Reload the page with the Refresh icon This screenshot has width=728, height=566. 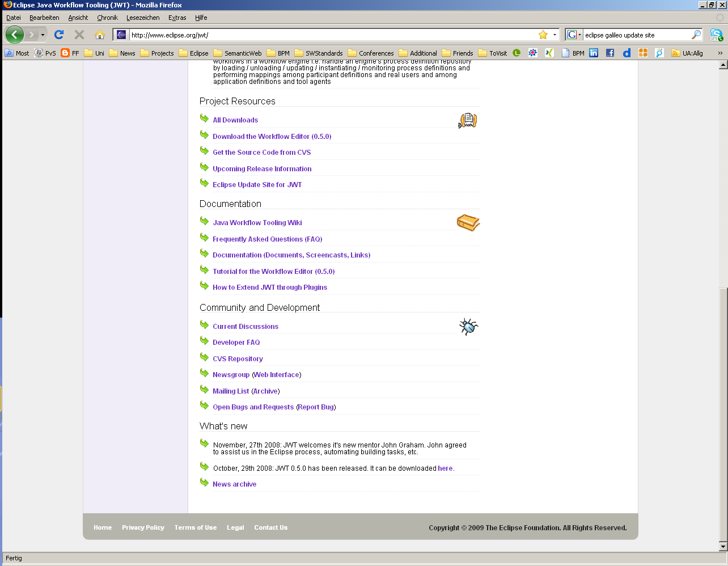pos(59,35)
